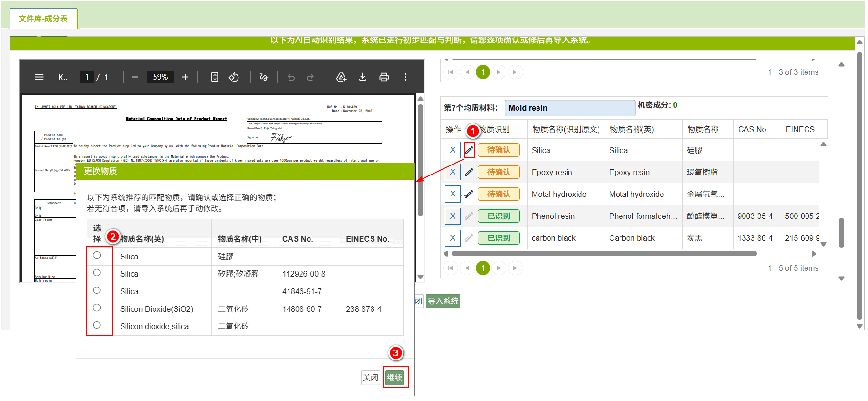Jump to last page in top pager

tap(515, 72)
